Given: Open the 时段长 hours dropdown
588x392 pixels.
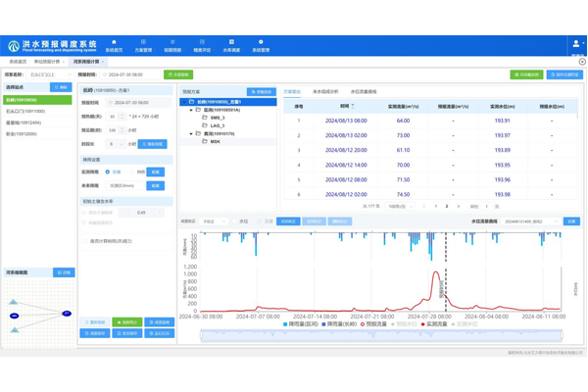Looking at the screenshot, I should 116,144.
